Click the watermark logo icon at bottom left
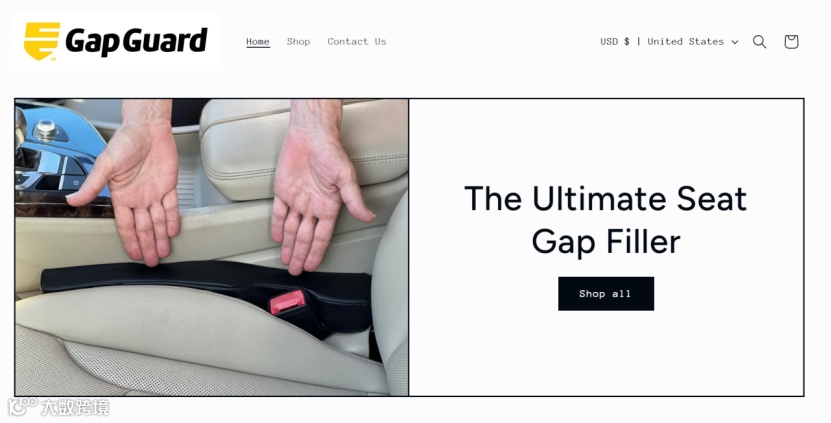This screenshot has height=423, width=831. coord(23,407)
